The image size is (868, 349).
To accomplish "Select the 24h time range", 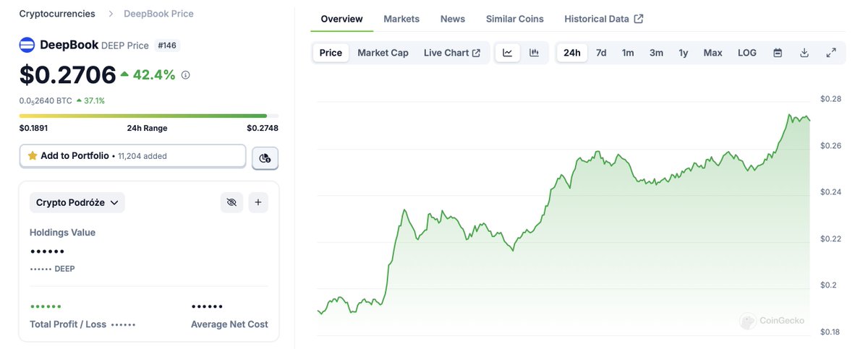I will click(x=571, y=53).
